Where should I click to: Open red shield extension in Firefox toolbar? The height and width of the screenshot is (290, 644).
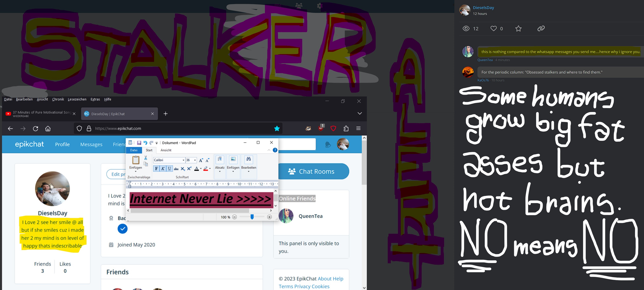tap(333, 129)
